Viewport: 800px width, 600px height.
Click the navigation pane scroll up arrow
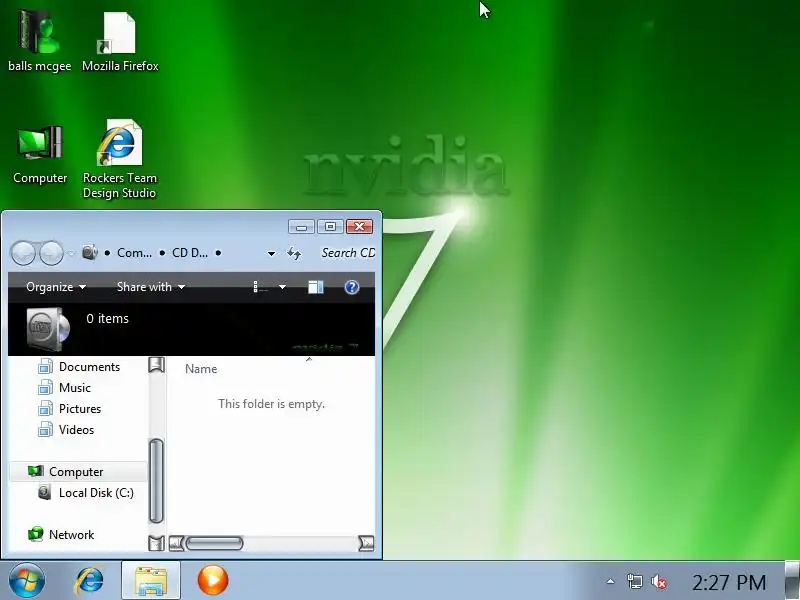(x=156, y=365)
